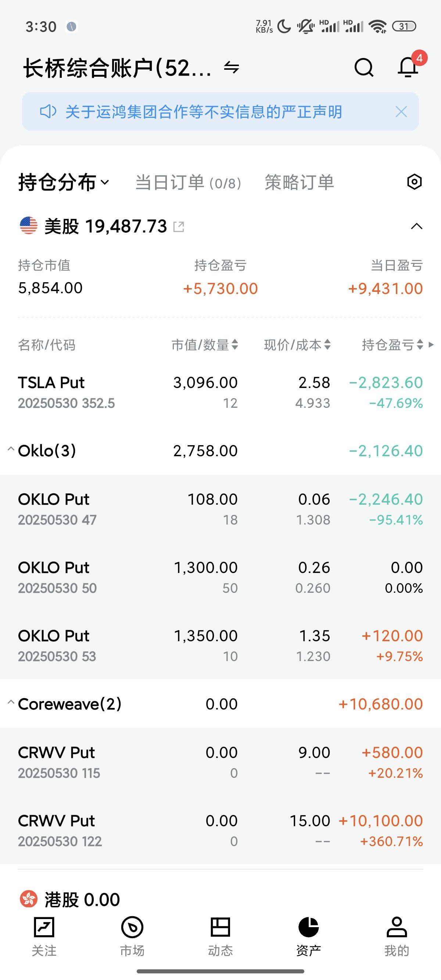Image resolution: width=441 pixels, height=980 pixels.
Task: Close the announcement banner
Action: pyautogui.click(x=401, y=112)
